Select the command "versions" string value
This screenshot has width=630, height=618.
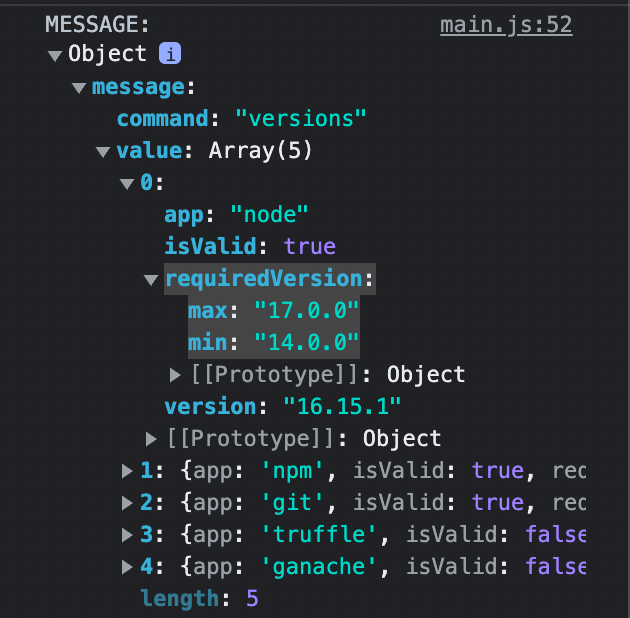point(300,120)
